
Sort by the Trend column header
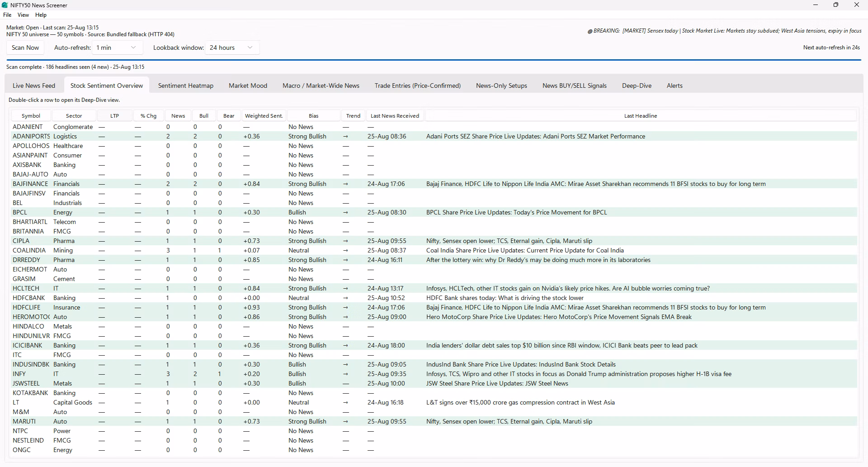click(353, 116)
